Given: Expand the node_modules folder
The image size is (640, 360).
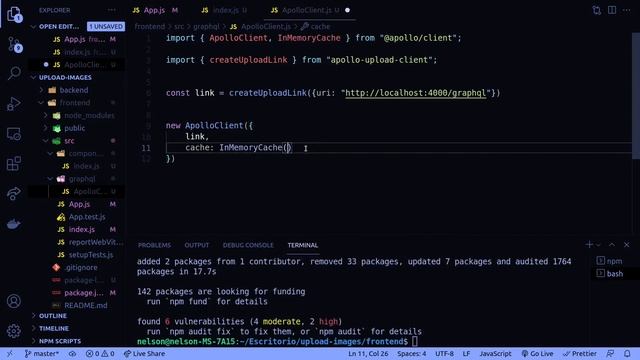Looking at the screenshot, I should 89,116.
